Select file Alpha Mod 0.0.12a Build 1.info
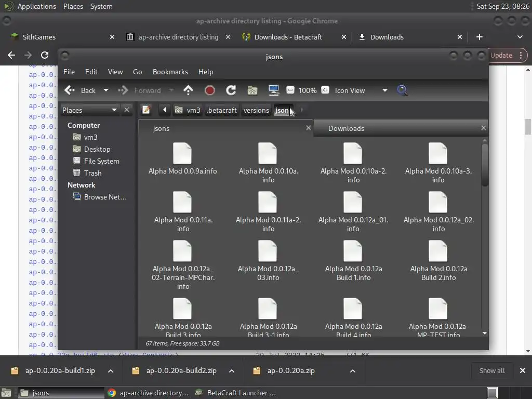Viewport: 532px width, 399px height. click(x=353, y=261)
